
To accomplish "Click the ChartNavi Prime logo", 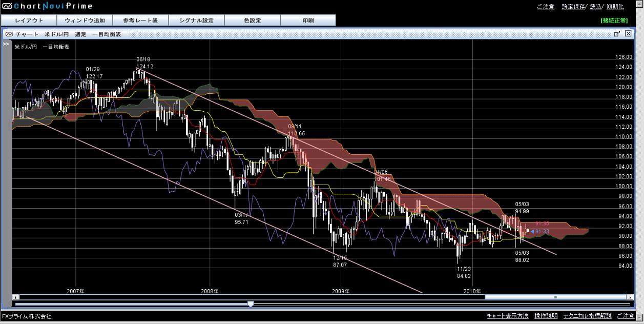I will tap(47, 6).
